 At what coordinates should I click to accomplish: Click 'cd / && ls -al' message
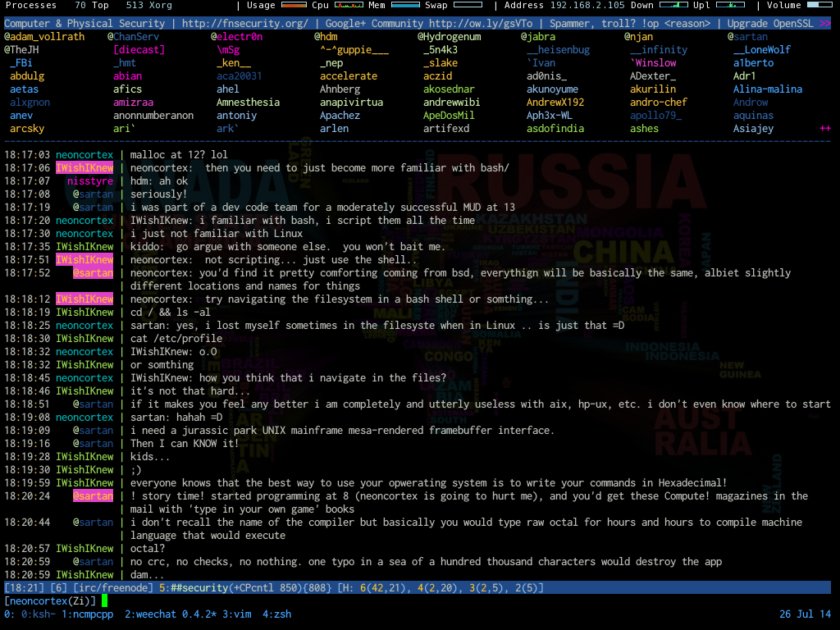171,313
